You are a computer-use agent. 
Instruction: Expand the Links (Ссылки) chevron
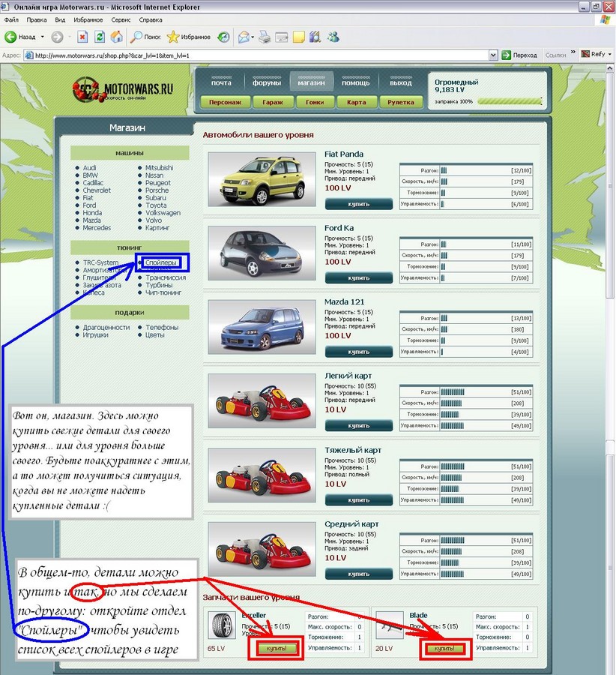(x=573, y=52)
